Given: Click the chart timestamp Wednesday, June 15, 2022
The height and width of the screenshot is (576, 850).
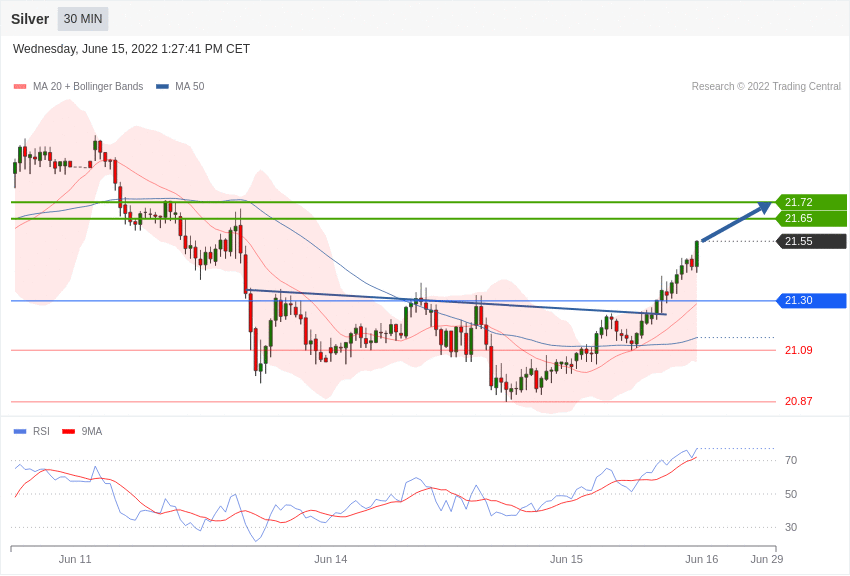Looking at the screenshot, I should 131,49.
